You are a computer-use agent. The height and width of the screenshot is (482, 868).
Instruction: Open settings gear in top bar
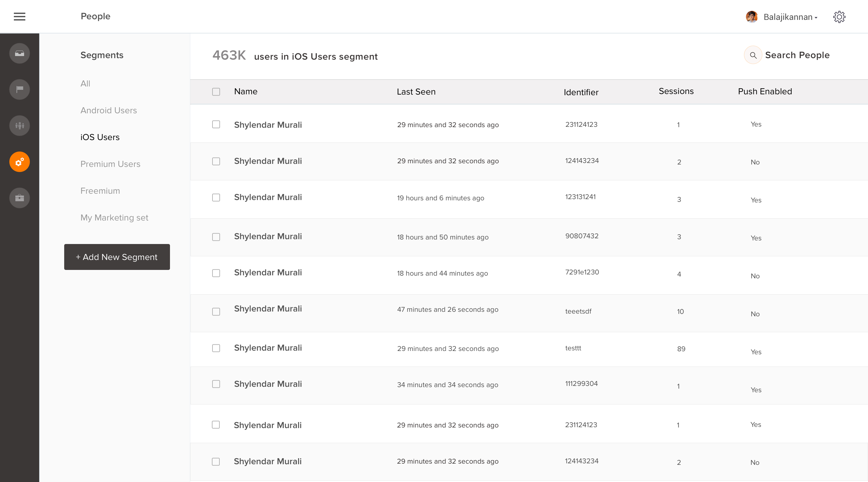(x=839, y=17)
